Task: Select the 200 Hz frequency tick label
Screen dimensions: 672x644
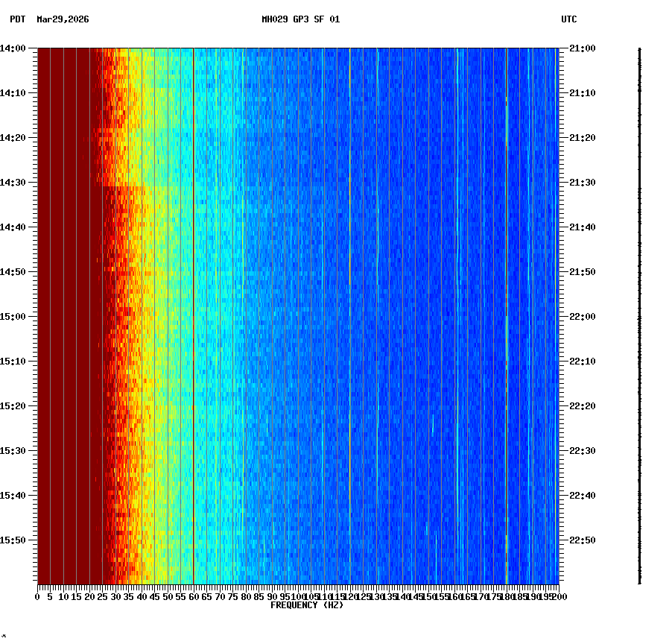Action: point(557,596)
